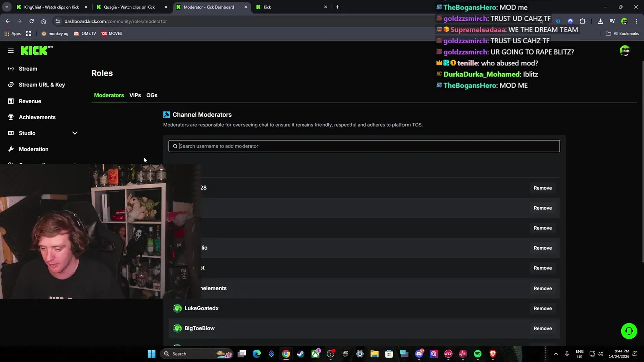Open the All Bookmarks folder
This screenshot has width=644, height=362.
pyautogui.click(x=622, y=33)
